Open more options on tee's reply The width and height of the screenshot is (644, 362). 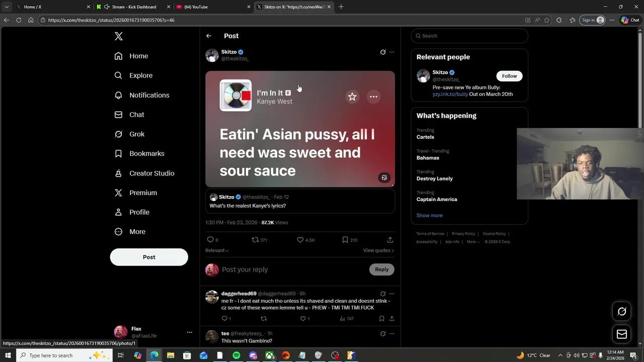[392, 334]
